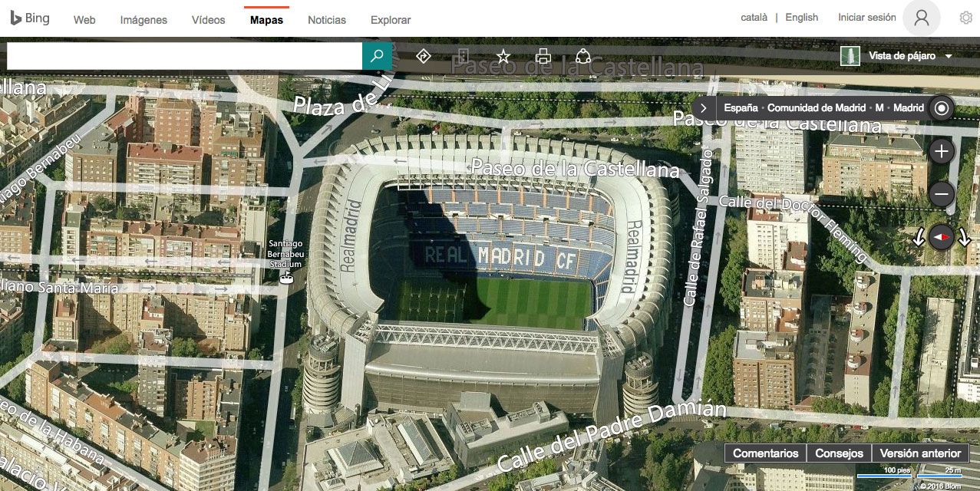The image size is (980, 491).
Task: Expand the location breadcrumb chevron
Action: pyautogui.click(x=704, y=108)
